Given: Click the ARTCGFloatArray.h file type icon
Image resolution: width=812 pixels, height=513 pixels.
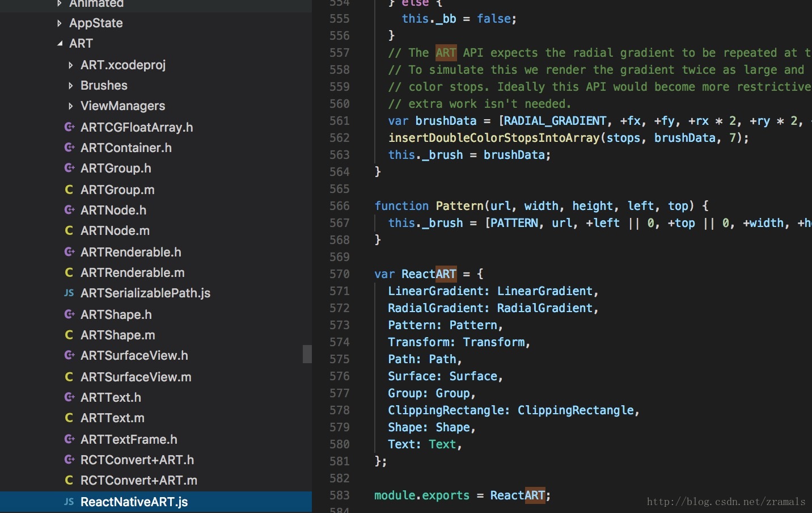Looking at the screenshot, I should point(69,127).
